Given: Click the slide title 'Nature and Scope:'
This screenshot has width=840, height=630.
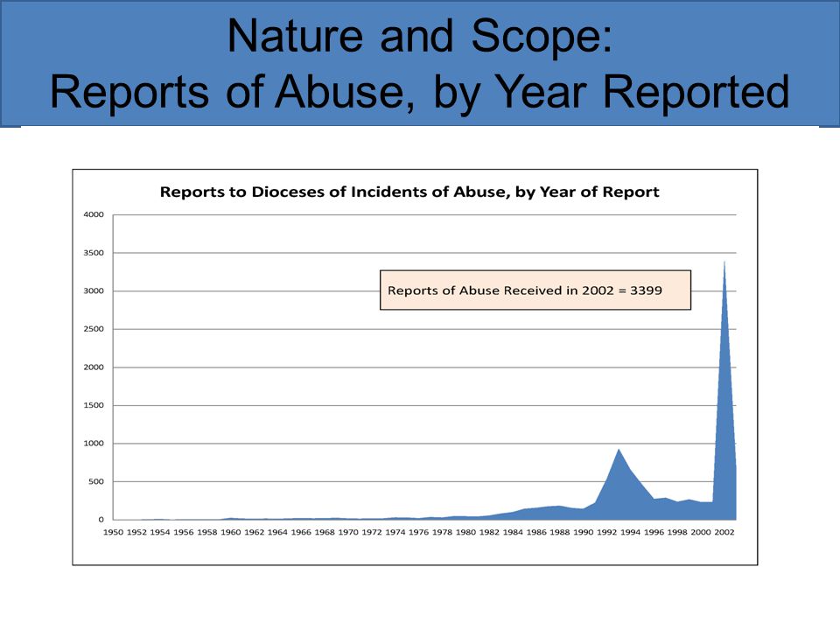Looking at the screenshot, I should tap(419, 36).
